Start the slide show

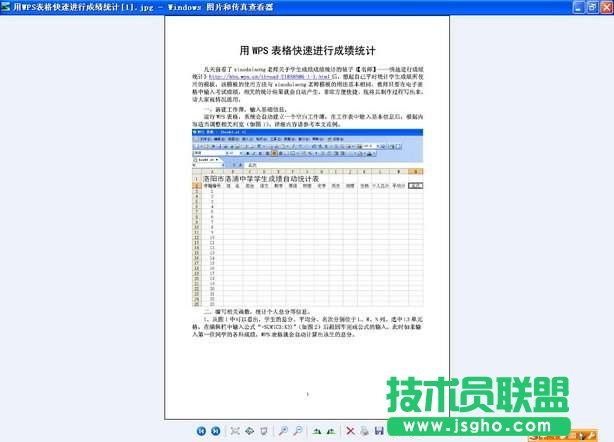click(264, 431)
